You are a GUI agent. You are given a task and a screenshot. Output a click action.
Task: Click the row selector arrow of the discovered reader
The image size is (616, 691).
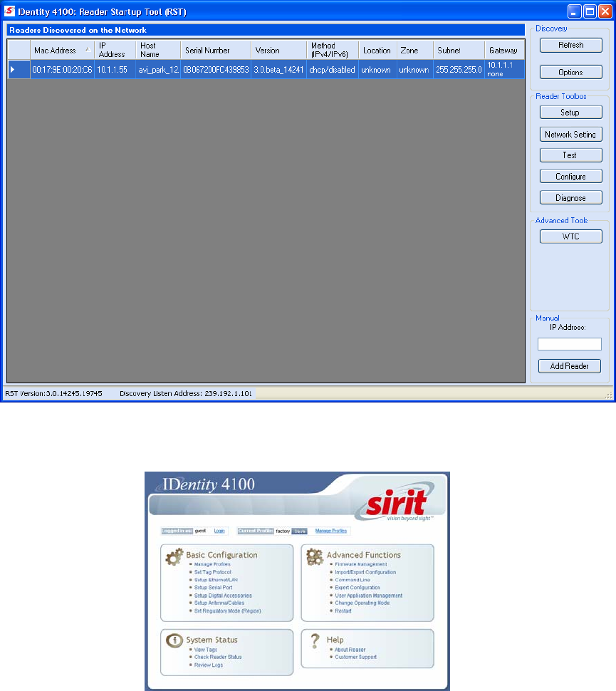pyautogui.click(x=12, y=70)
